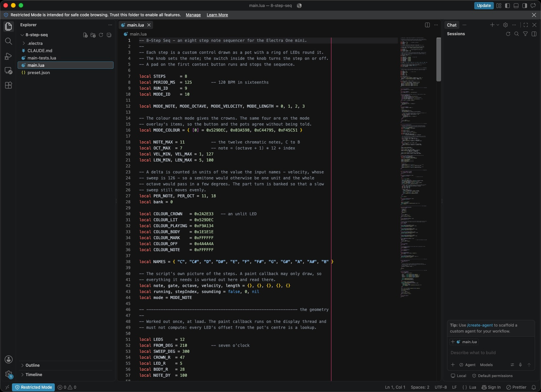Click the Update button in title bar
Viewport: 541px width, 392px height.
(x=484, y=6)
